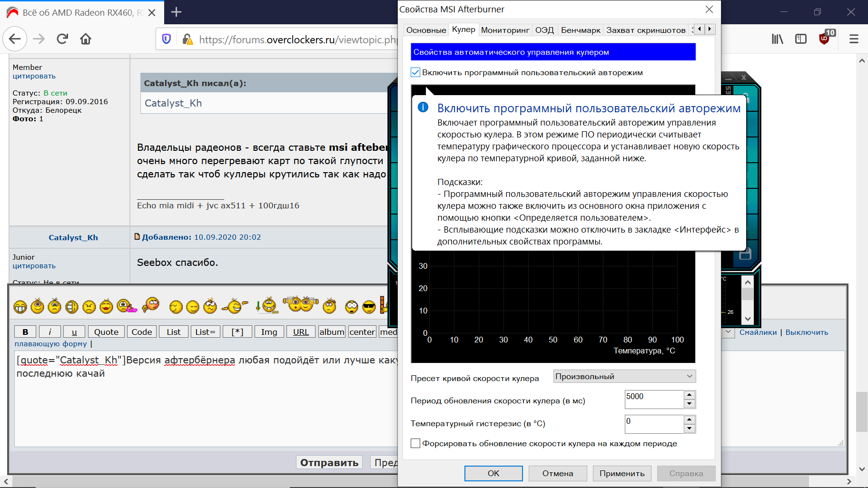Open the dropdown left of Смайлики link
The image size is (868, 488).
point(728,332)
